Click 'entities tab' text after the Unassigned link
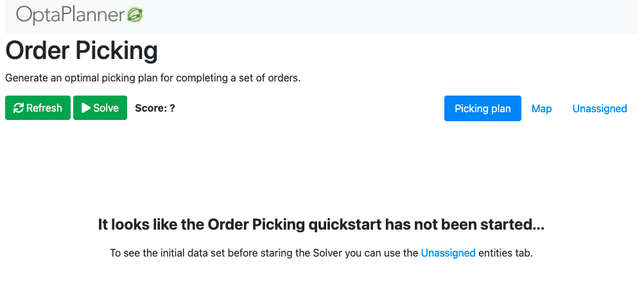The image size is (644, 288). click(x=505, y=253)
